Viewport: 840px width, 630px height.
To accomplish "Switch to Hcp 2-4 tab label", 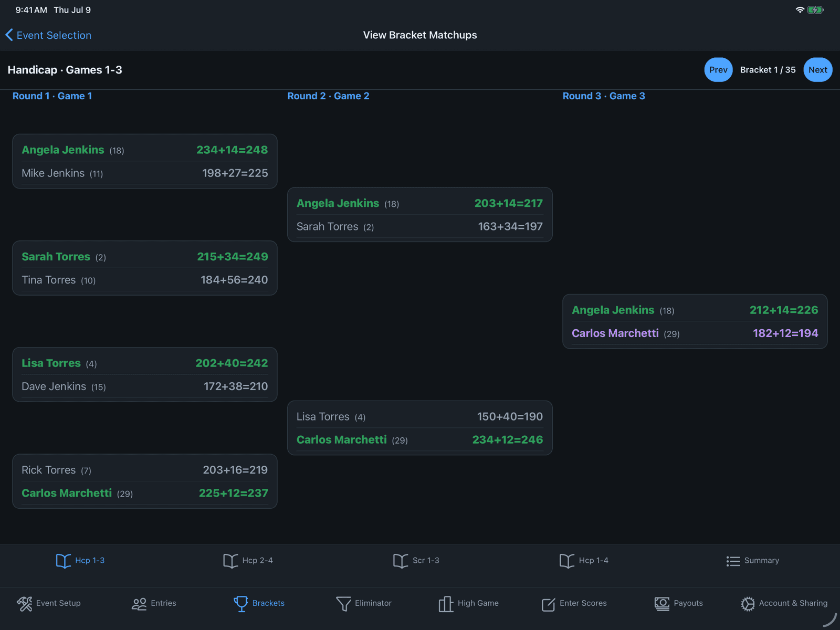I will pyautogui.click(x=257, y=561).
